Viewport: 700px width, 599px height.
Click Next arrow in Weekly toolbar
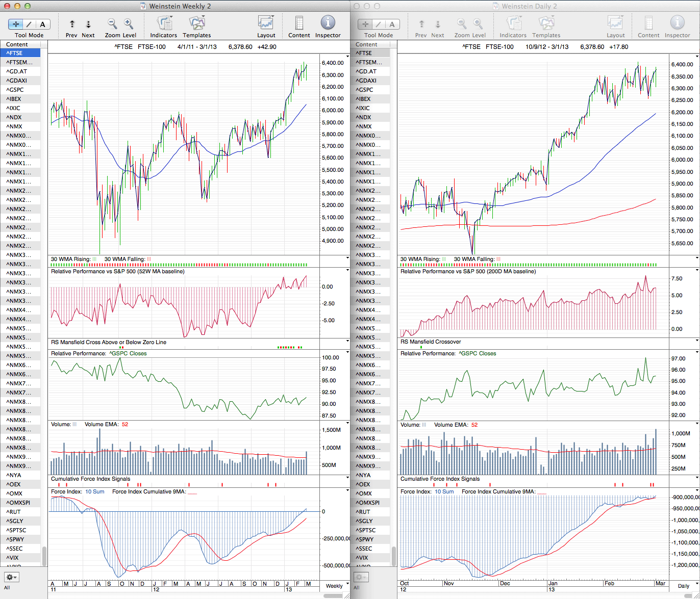[88, 24]
